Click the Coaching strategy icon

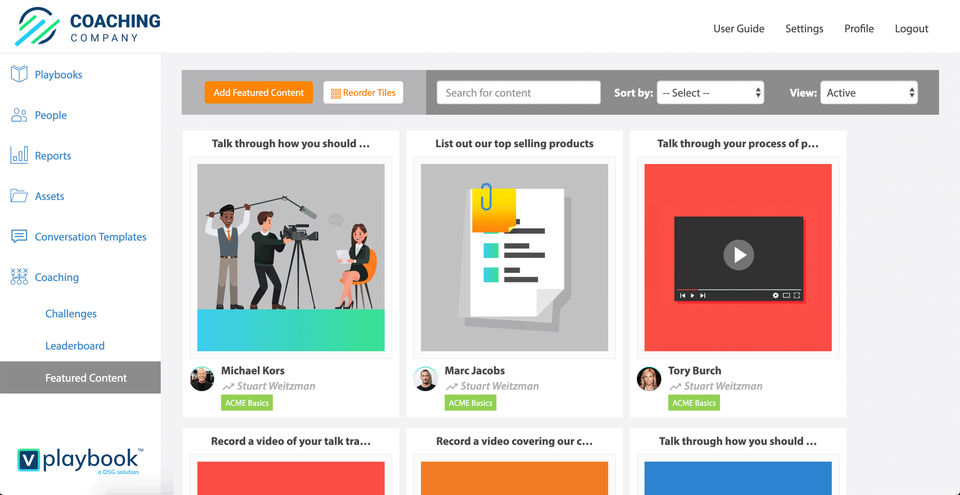(19, 277)
